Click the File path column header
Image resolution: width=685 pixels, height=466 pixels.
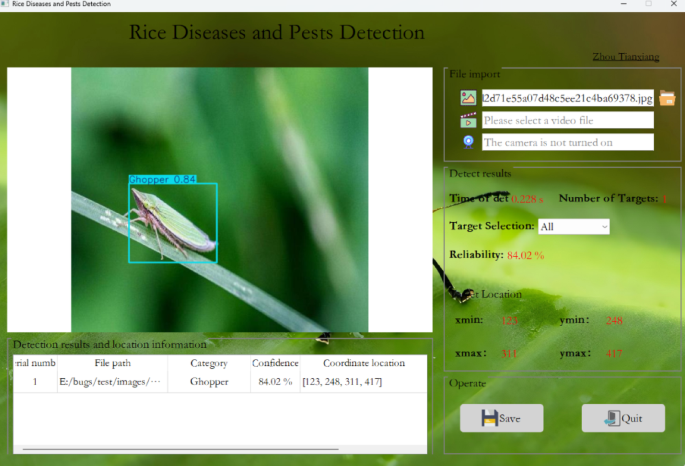point(112,363)
